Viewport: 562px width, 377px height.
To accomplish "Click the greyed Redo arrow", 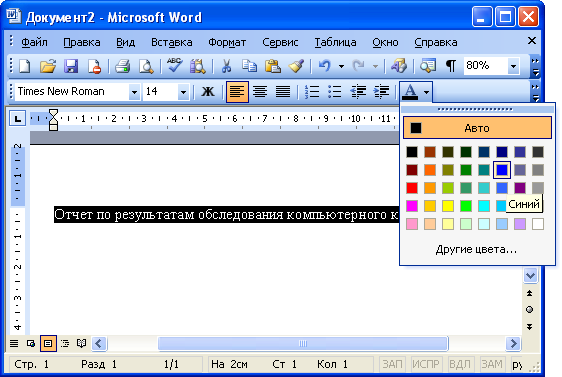I will [358, 66].
